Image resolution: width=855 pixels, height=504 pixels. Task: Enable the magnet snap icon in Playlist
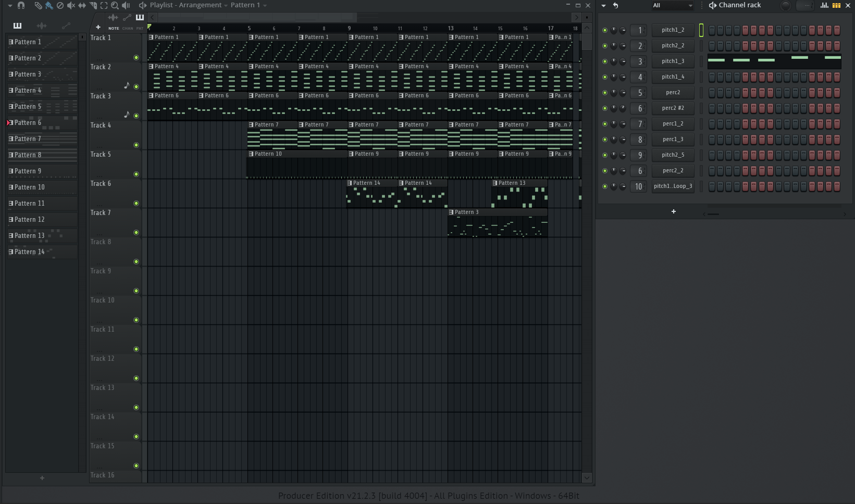click(21, 5)
